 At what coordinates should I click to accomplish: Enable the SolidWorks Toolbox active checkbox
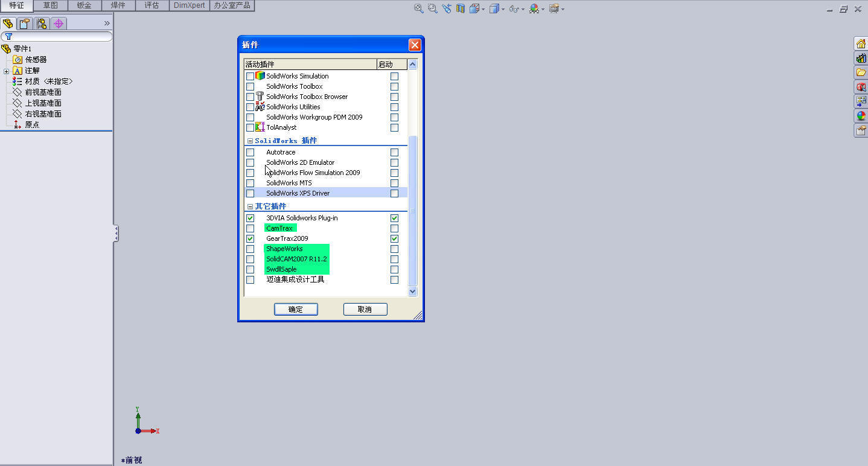point(250,86)
